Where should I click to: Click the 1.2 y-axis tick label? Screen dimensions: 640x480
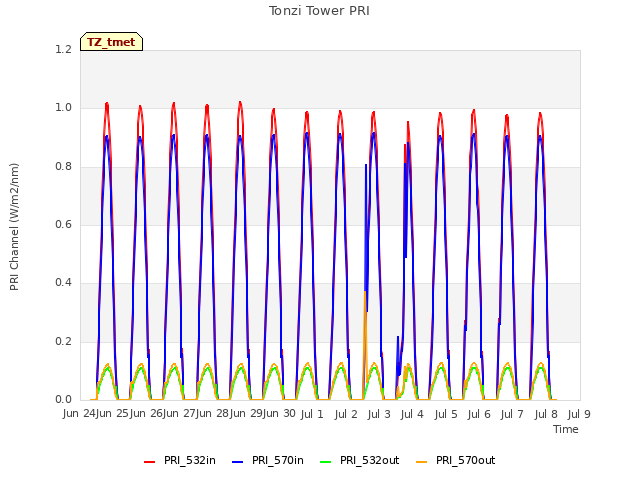[x=63, y=49]
